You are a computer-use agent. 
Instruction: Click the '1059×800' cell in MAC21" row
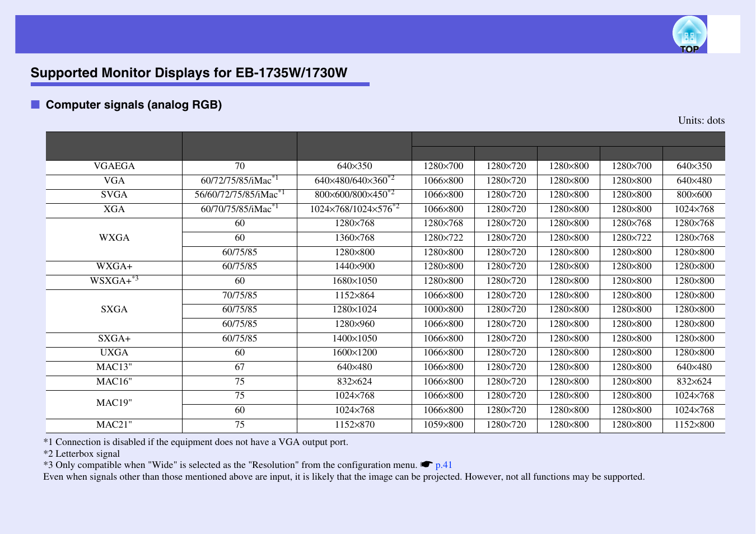444,425
